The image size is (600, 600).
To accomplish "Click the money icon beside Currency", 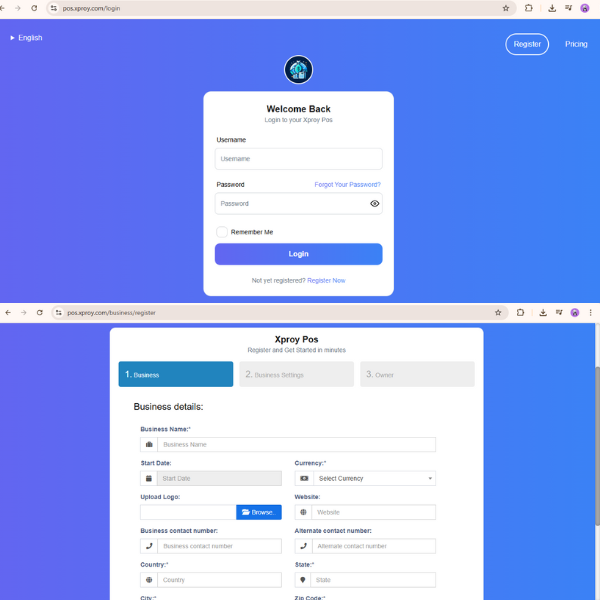I will coord(304,478).
